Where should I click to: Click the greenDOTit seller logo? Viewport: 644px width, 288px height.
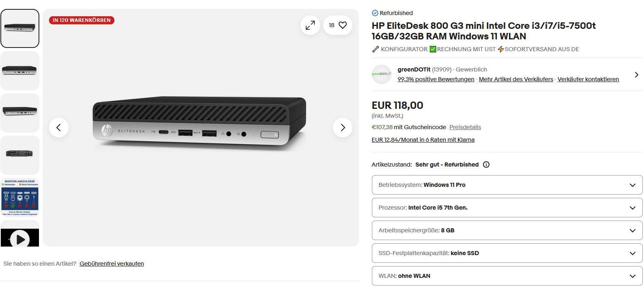click(382, 74)
